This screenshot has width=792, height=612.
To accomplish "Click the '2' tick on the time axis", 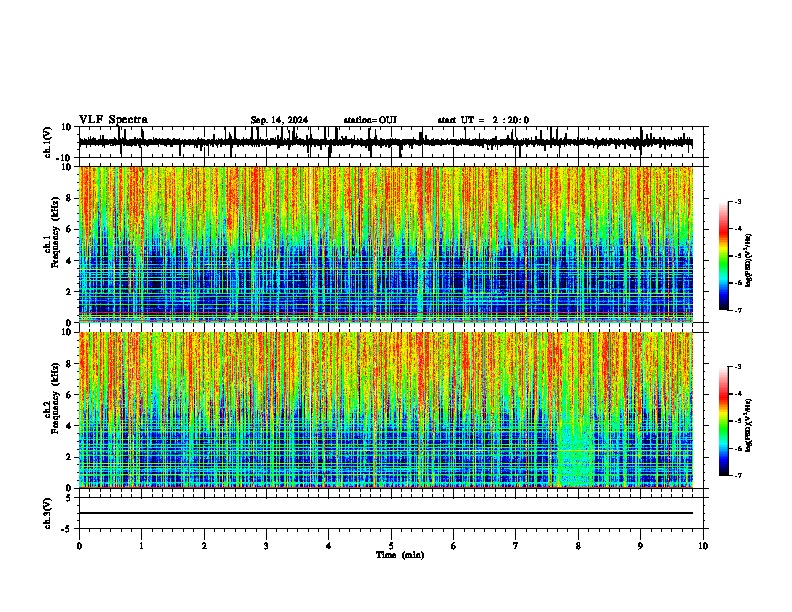I will pyautogui.click(x=204, y=546).
